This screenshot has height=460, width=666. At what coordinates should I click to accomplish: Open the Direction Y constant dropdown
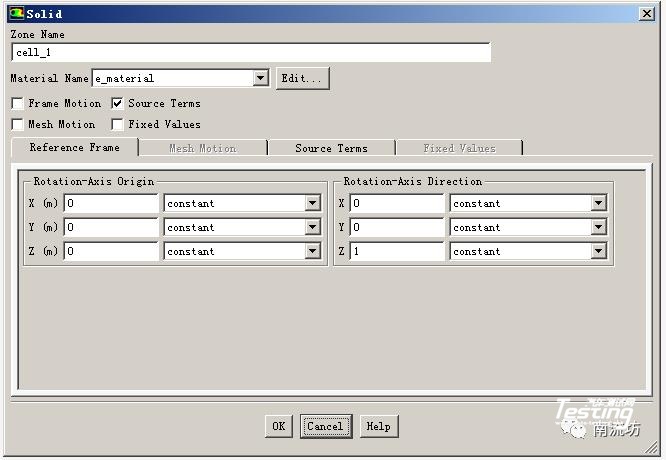click(x=598, y=227)
